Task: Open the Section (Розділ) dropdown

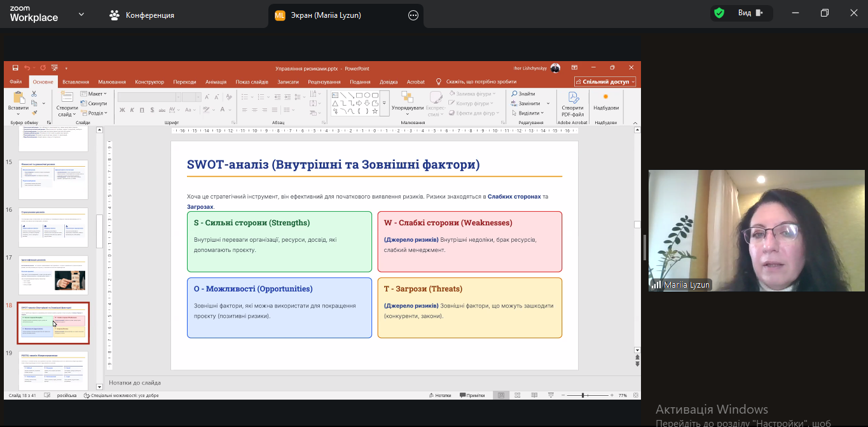Action: [x=95, y=113]
